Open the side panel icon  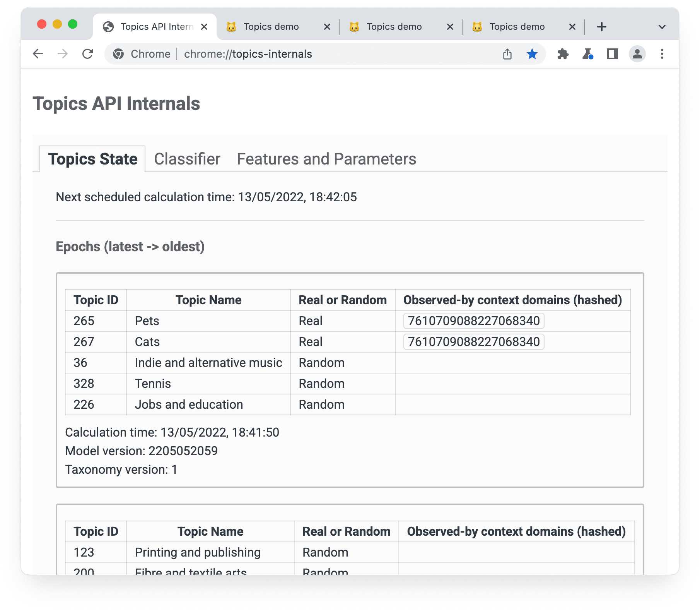tap(612, 54)
